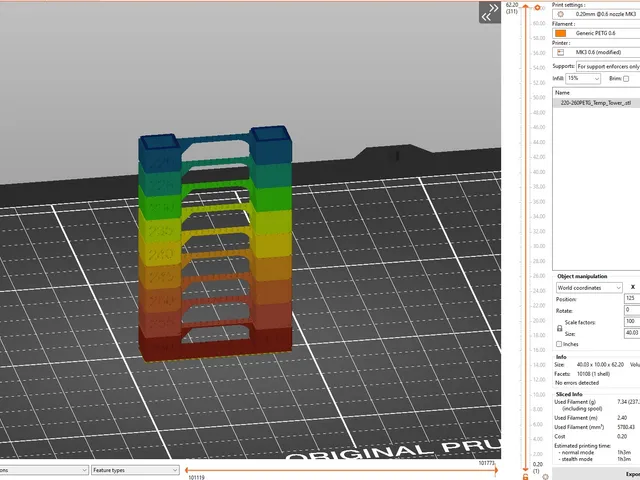Image resolution: width=640 pixels, height=480 pixels.
Task: Open the cut-off view options dropdown
Action: pos(44,470)
